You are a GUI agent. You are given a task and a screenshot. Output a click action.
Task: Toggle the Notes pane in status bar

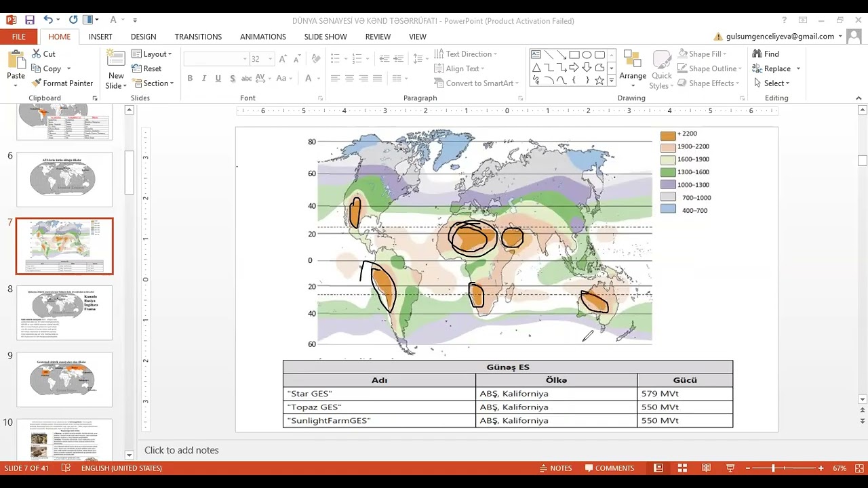point(555,468)
